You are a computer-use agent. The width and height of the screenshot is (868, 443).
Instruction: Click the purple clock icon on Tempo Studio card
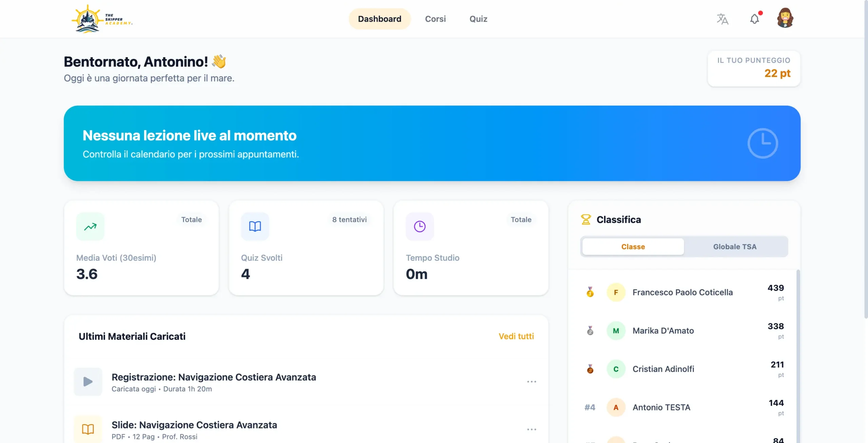tap(419, 226)
